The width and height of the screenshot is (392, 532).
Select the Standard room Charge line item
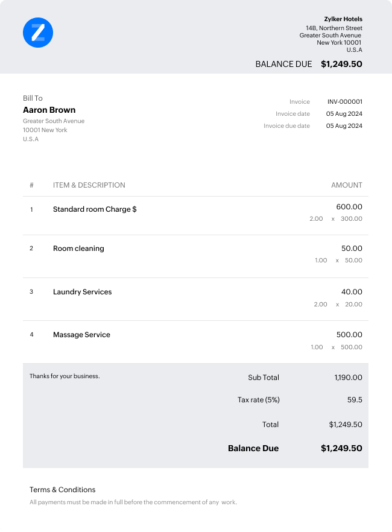pos(95,209)
